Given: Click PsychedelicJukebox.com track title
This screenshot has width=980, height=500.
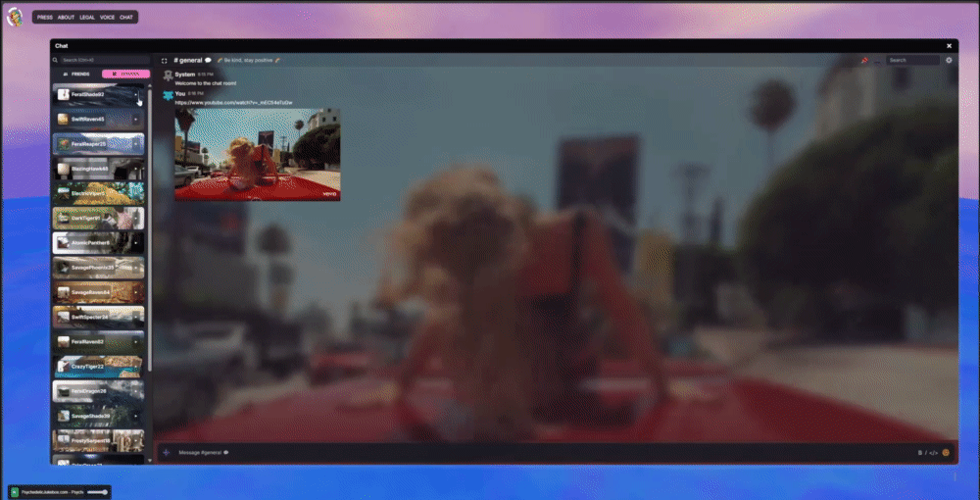Looking at the screenshot, I should point(53,492).
